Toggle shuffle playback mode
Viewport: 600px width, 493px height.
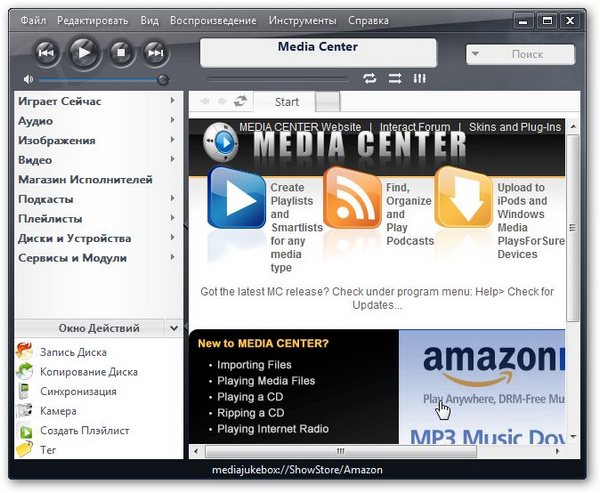tap(395, 78)
